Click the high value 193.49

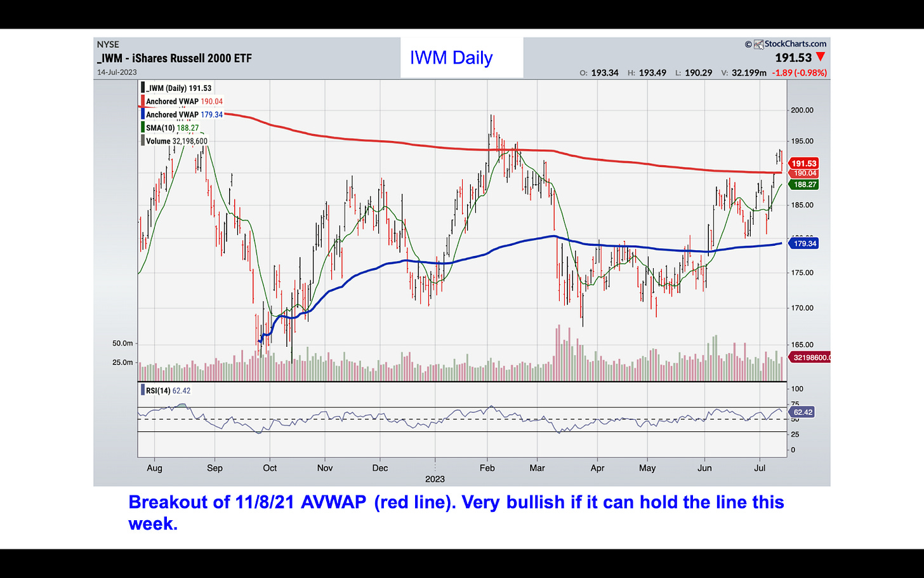point(652,73)
